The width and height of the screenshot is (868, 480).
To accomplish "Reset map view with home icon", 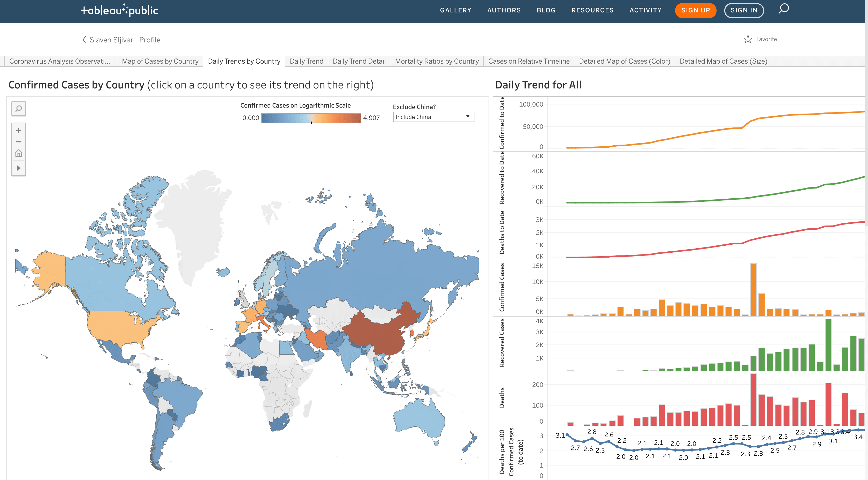I will (19, 154).
